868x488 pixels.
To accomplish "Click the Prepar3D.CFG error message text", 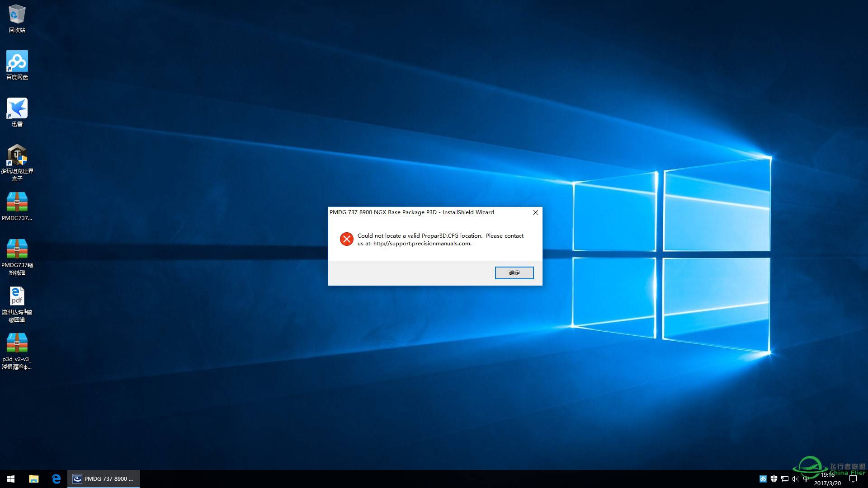I will [440, 239].
